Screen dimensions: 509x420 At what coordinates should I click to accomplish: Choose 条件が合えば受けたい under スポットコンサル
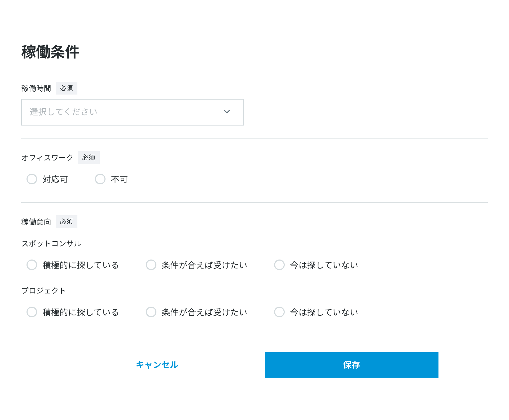[x=151, y=265]
